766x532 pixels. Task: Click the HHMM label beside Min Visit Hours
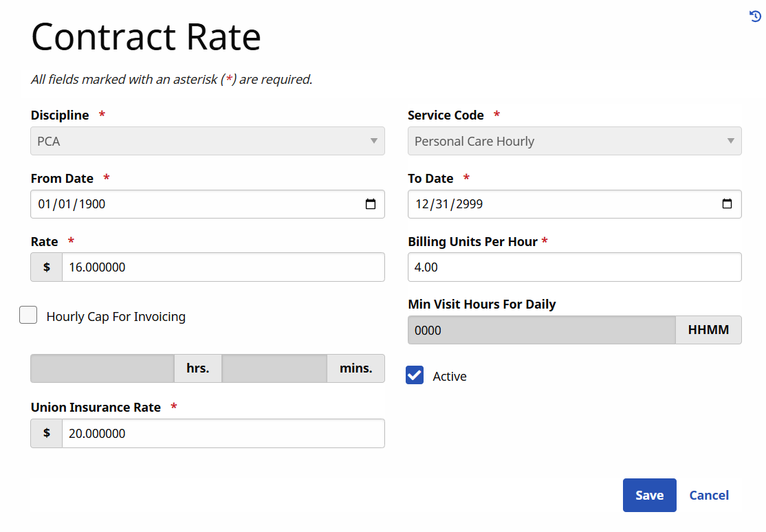(x=708, y=330)
